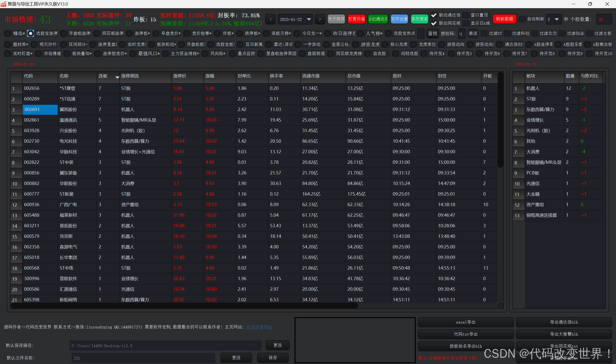This screenshot has height=364, width=616.
Task: Open the 访问作者网站 link
Action: coord(259,327)
